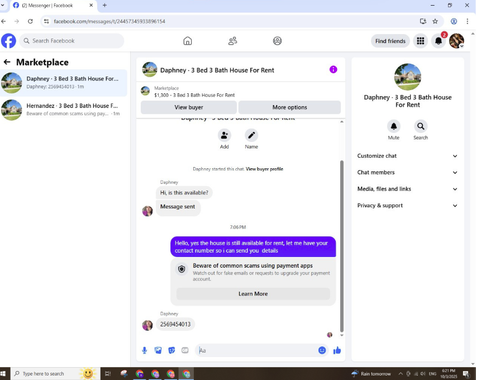Select the Daphney conversation in list
The width and height of the screenshot is (500, 380).
63,83
